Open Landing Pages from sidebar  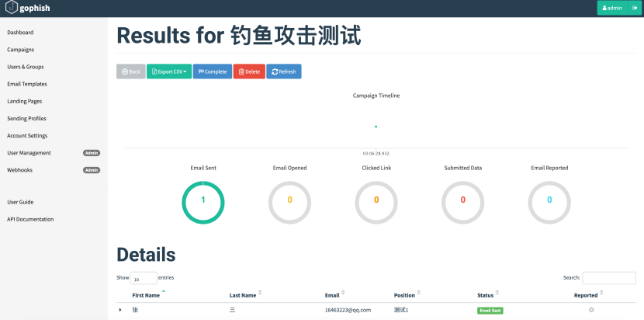point(25,101)
